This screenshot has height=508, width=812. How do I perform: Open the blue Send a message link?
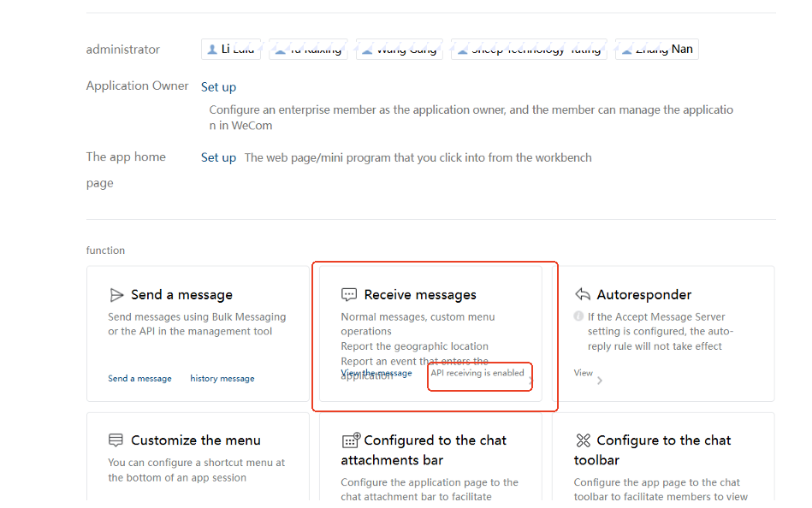(x=139, y=378)
